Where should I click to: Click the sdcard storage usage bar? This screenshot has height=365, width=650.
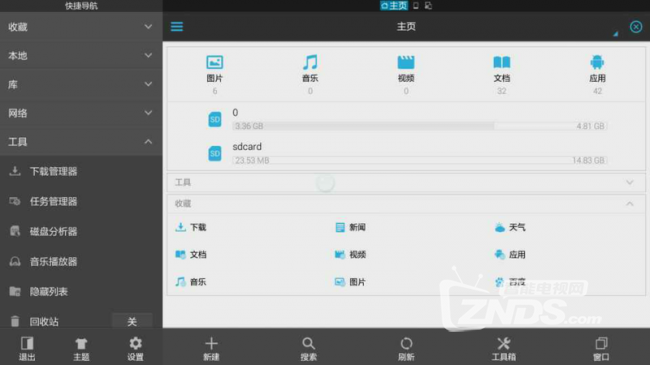420,160
